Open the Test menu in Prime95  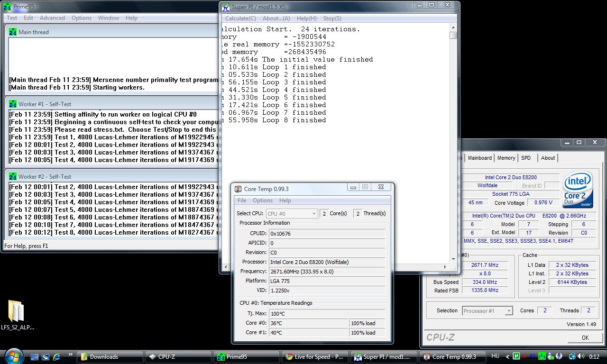coord(12,18)
